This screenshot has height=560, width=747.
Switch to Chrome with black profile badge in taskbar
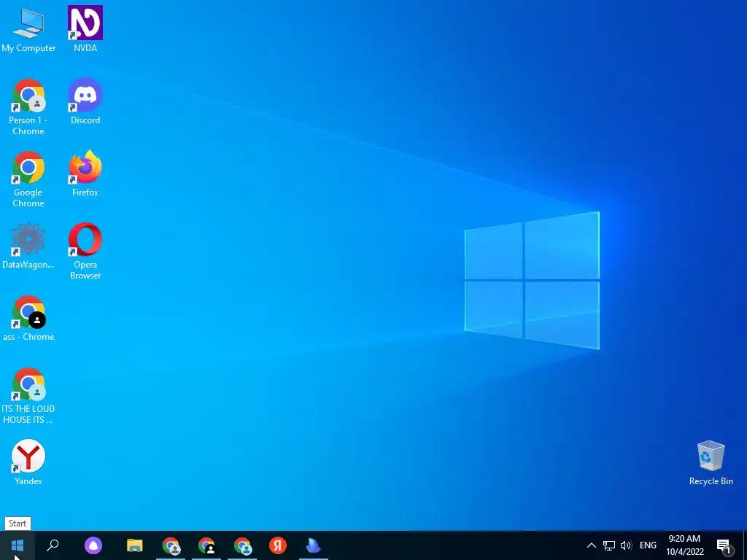[206, 545]
